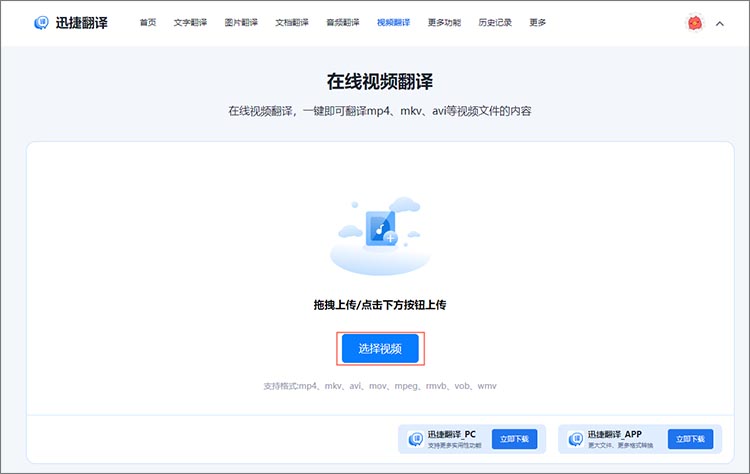Click the 迅捷翻译_PC logo icon

[415, 439]
